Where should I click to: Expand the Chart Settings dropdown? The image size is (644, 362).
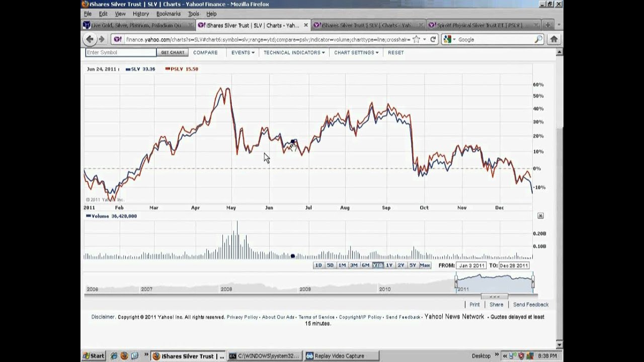[356, 52]
